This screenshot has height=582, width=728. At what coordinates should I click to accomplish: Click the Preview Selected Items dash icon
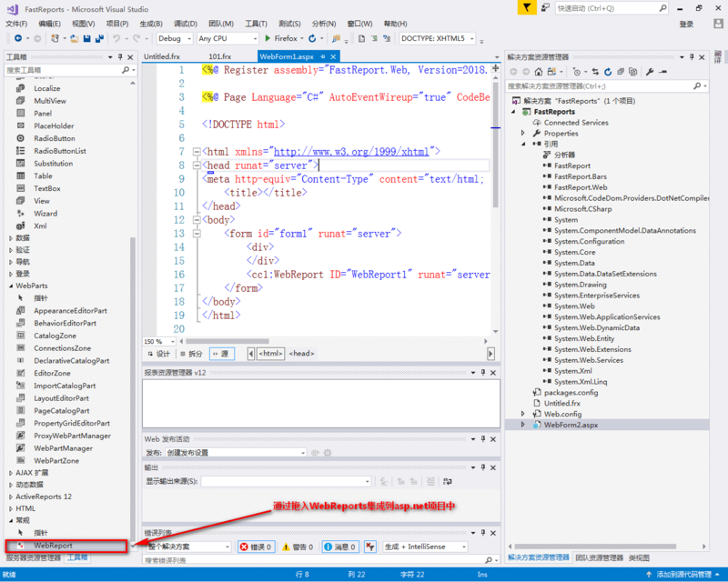pos(663,72)
